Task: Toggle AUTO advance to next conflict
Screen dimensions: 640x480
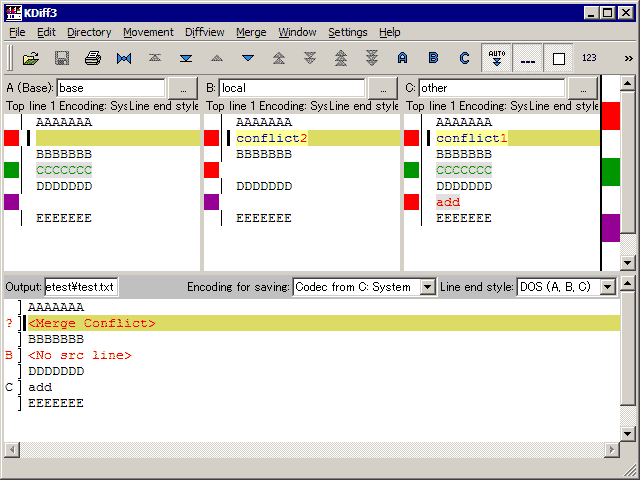Action: click(496, 58)
